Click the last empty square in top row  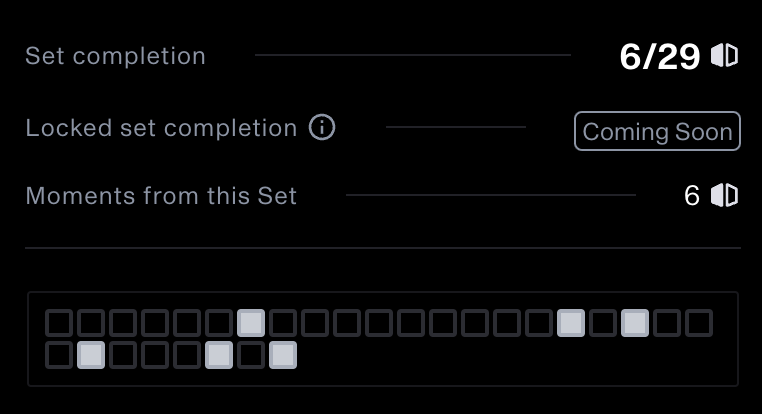tap(699, 323)
